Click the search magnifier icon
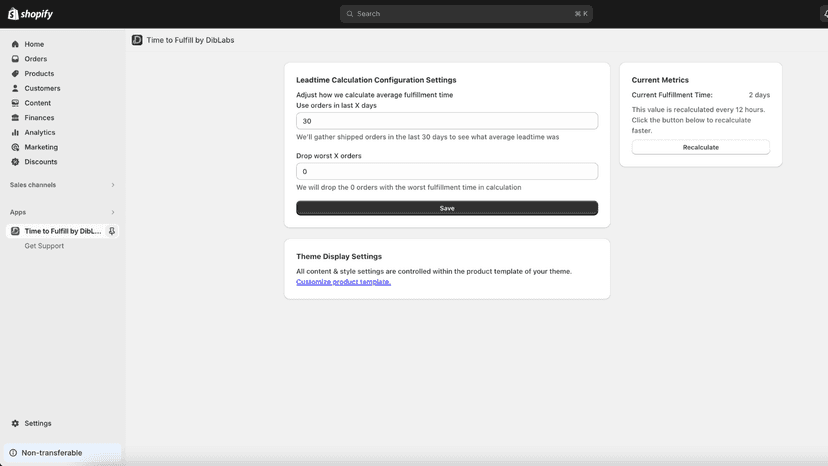Viewport: 828px width, 466px height. (x=350, y=14)
